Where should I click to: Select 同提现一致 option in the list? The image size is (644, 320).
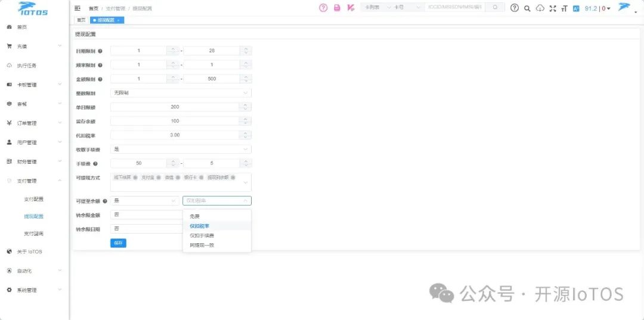pyautogui.click(x=217, y=245)
